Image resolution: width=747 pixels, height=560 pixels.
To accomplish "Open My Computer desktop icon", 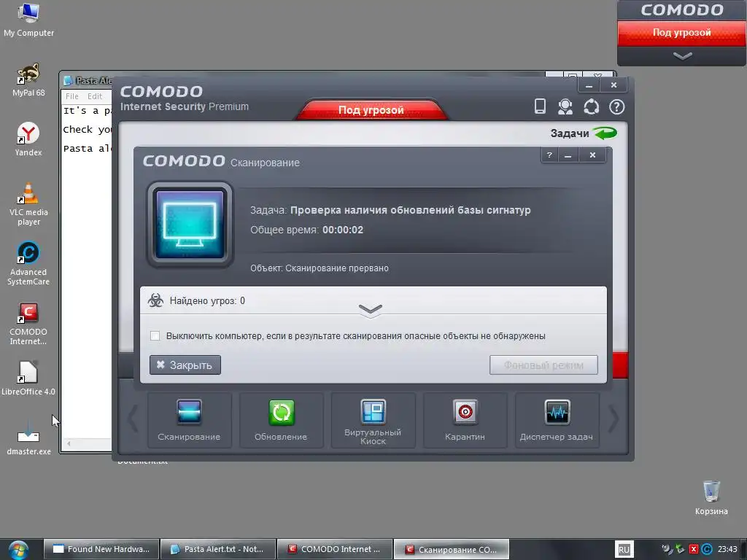I will tap(28, 20).
